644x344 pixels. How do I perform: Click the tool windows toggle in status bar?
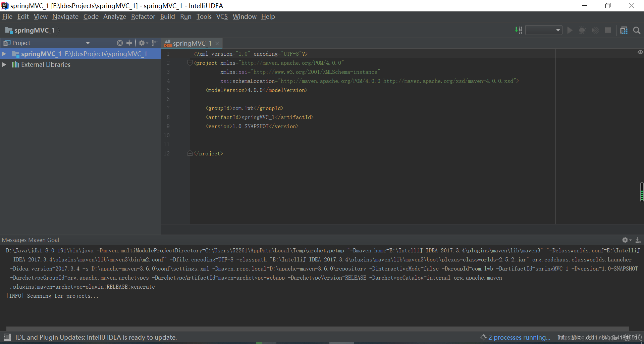click(x=7, y=337)
